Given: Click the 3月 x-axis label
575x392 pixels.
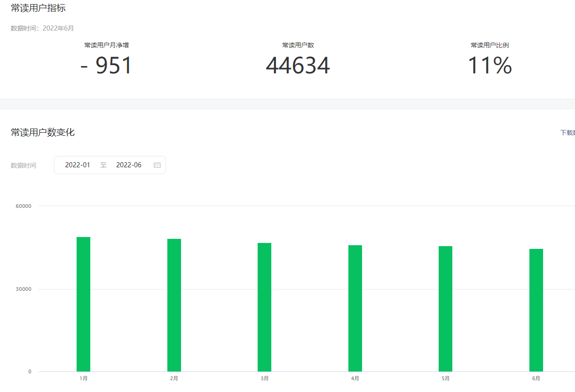Looking at the screenshot, I should pyautogui.click(x=264, y=378).
